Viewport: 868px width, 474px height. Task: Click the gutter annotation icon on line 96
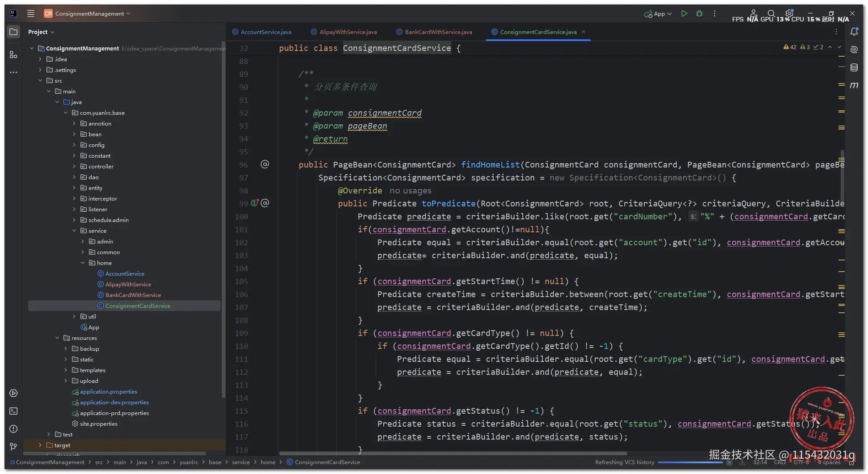[x=265, y=164]
